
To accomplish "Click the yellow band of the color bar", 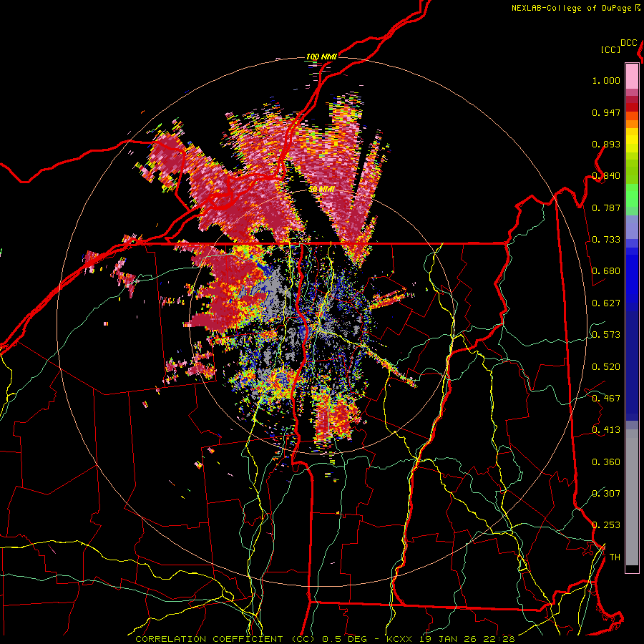I will pos(632,140).
